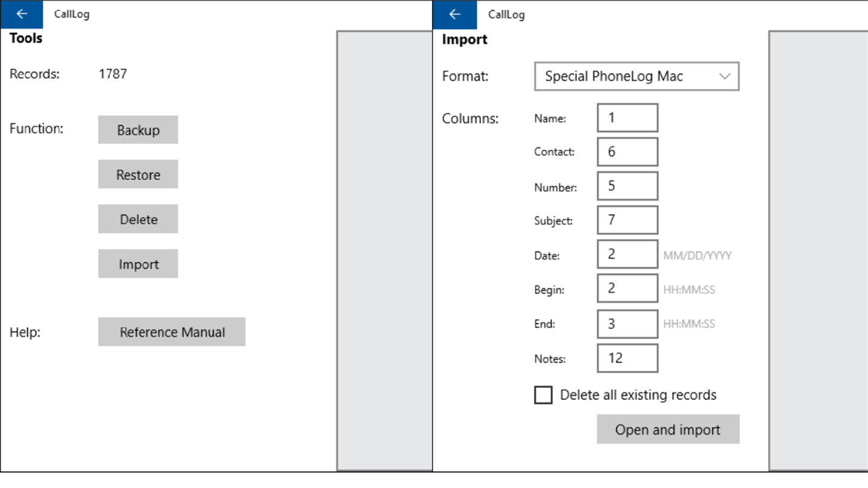
Task: Open the Reference Manual
Action: tap(172, 332)
